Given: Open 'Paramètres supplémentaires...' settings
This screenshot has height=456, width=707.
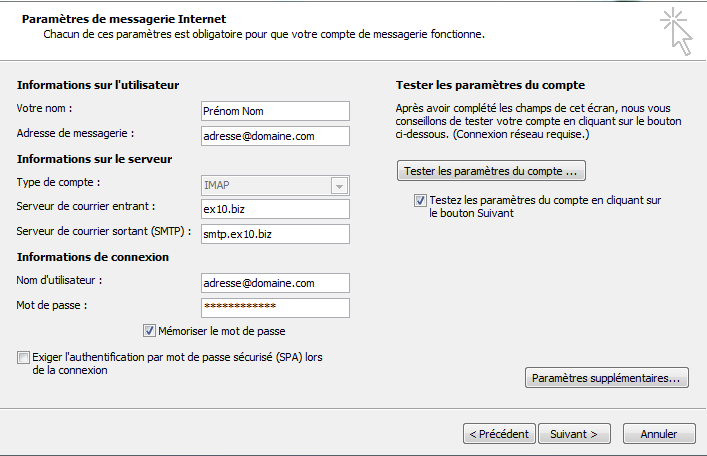Looking at the screenshot, I should tap(607, 379).
